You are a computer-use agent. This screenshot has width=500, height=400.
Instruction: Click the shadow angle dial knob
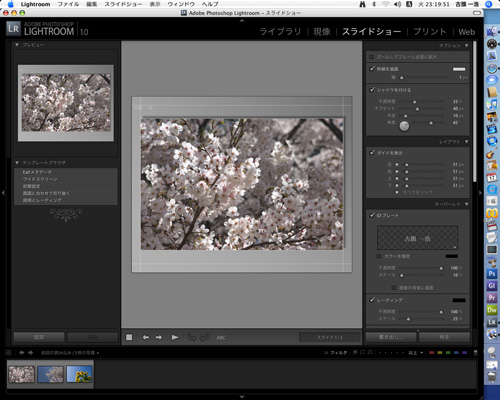pos(404,126)
